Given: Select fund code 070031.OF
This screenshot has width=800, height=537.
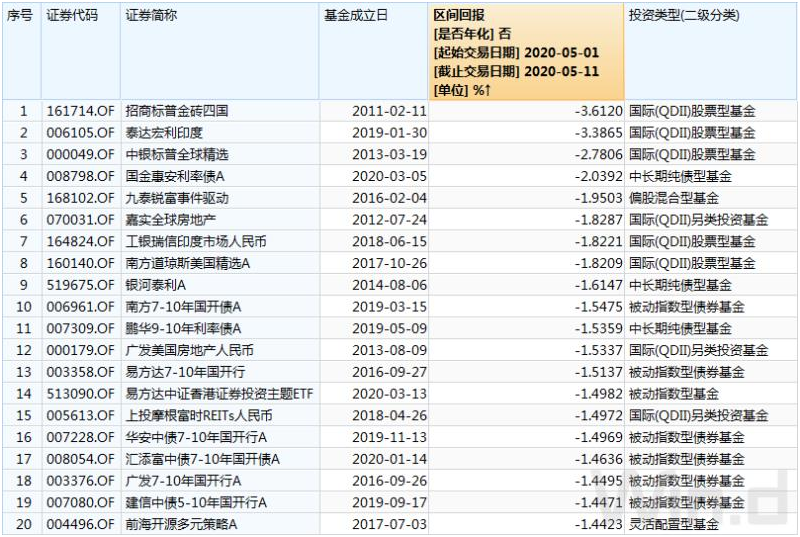Looking at the screenshot, I should click(x=81, y=220).
